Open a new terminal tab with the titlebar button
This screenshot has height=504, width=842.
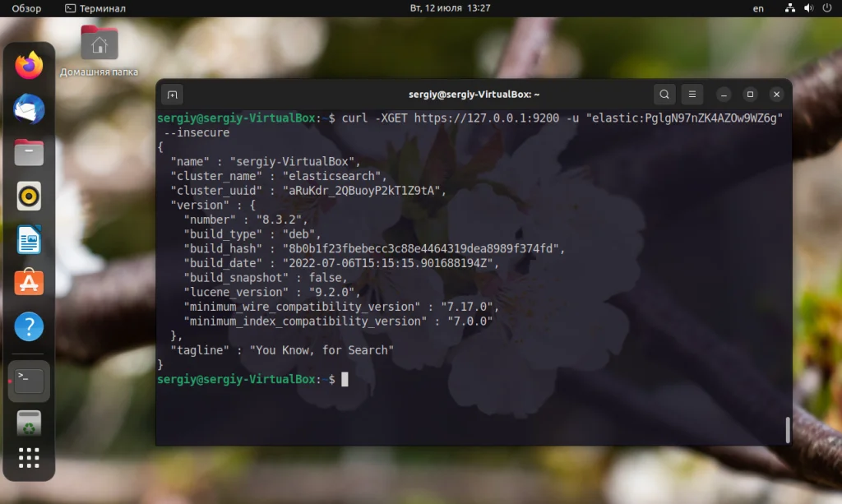pos(172,94)
